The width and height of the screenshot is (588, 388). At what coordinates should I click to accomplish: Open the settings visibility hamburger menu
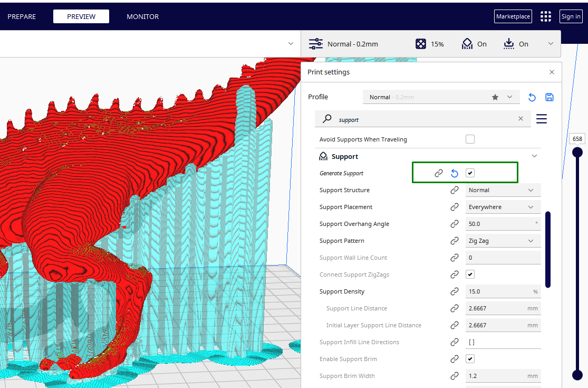coord(541,119)
